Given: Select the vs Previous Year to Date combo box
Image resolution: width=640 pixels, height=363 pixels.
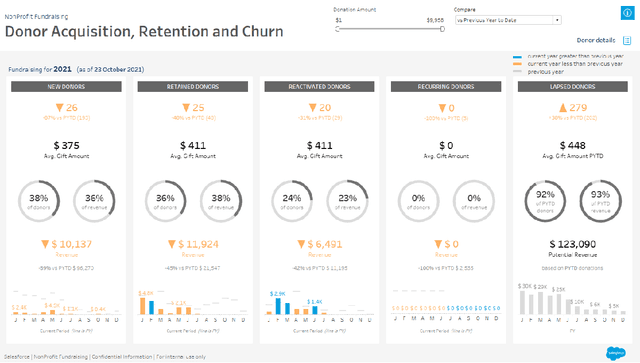Looking at the screenshot, I should pyautogui.click(x=508, y=20).
